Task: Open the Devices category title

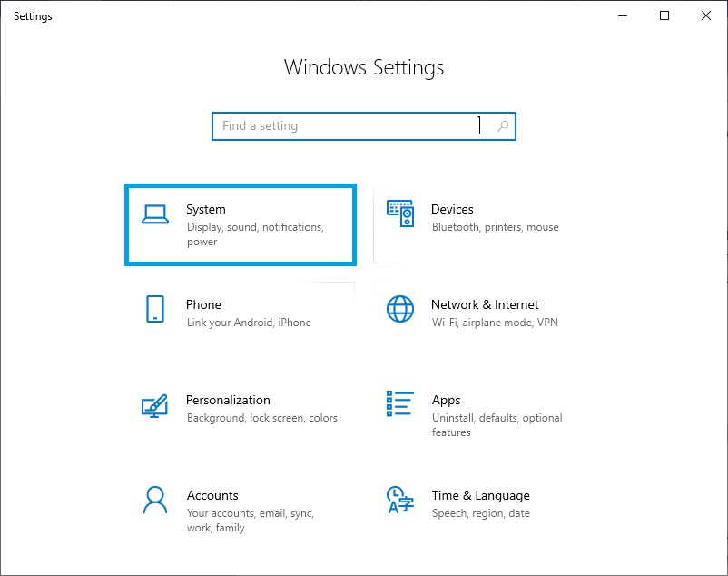Action: click(452, 210)
